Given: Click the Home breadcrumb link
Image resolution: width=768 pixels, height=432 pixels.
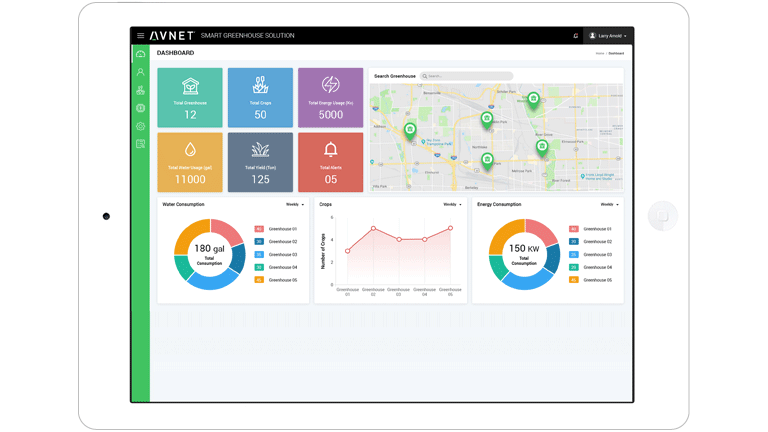Looking at the screenshot, I should 600,53.
